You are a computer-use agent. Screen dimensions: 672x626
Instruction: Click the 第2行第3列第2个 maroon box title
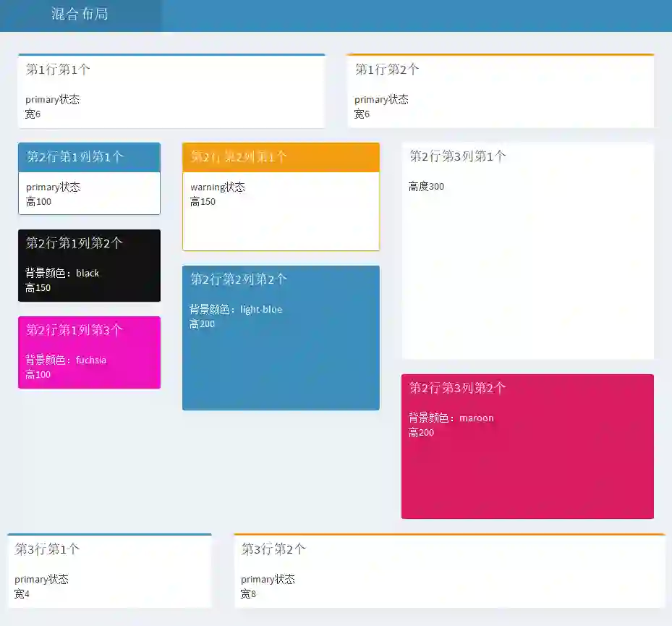(x=458, y=388)
